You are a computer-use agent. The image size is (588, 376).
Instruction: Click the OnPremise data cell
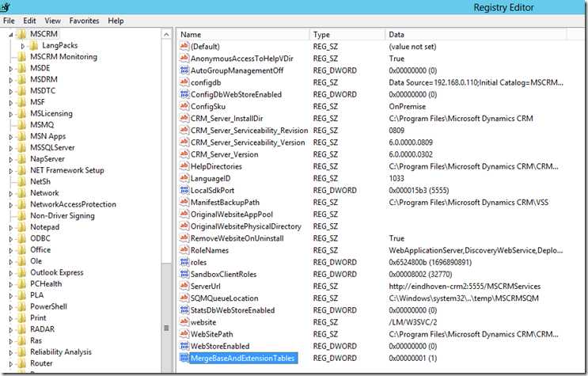pyautogui.click(x=408, y=106)
